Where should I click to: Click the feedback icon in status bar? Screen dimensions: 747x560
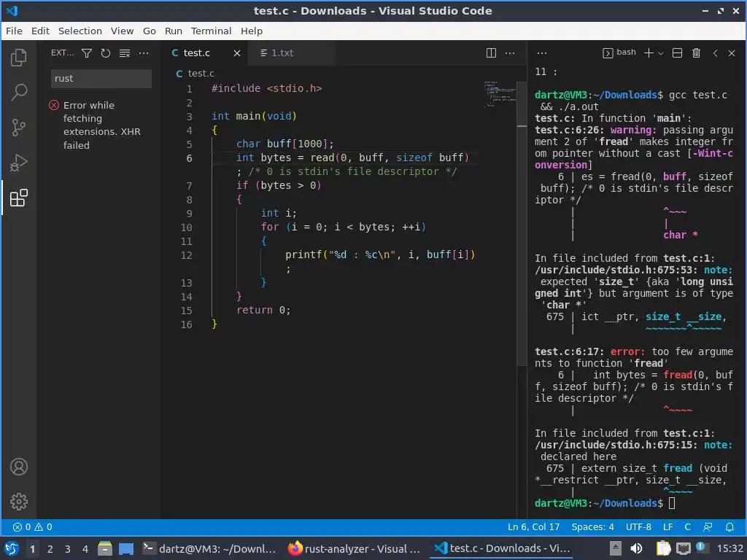click(x=708, y=526)
